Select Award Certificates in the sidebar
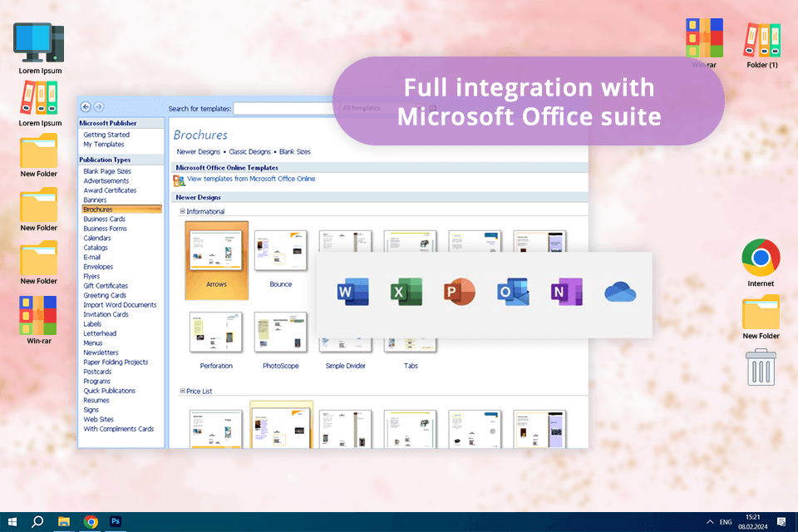The image size is (798, 532). [x=110, y=190]
